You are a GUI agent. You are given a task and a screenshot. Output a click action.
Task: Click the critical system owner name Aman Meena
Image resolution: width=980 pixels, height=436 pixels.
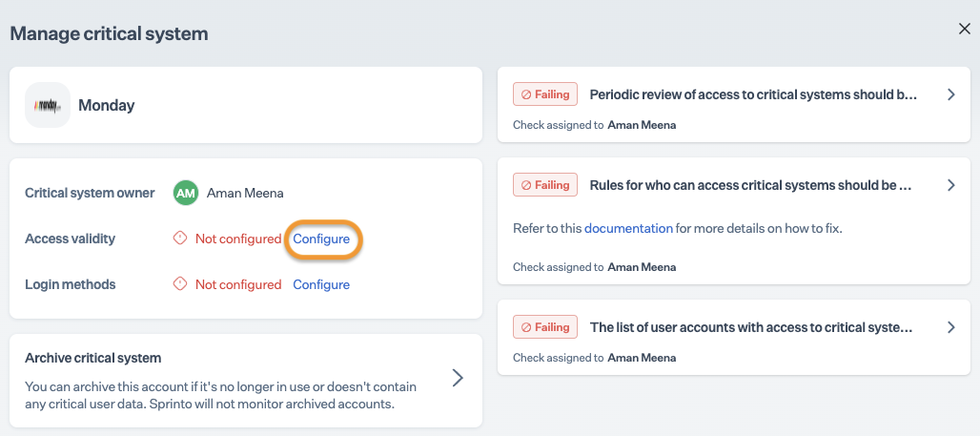click(245, 193)
